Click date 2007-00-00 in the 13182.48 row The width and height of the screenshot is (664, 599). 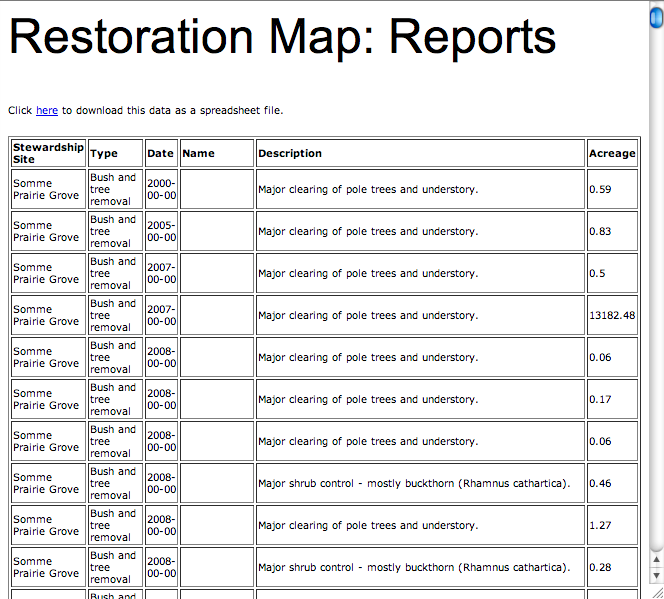point(161,315)
